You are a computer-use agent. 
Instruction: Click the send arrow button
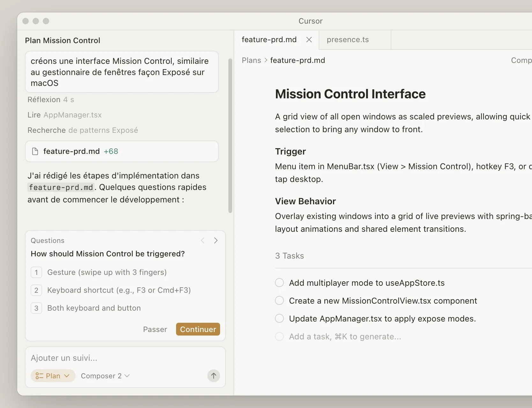pyautogui.click(x=213, y=376)
